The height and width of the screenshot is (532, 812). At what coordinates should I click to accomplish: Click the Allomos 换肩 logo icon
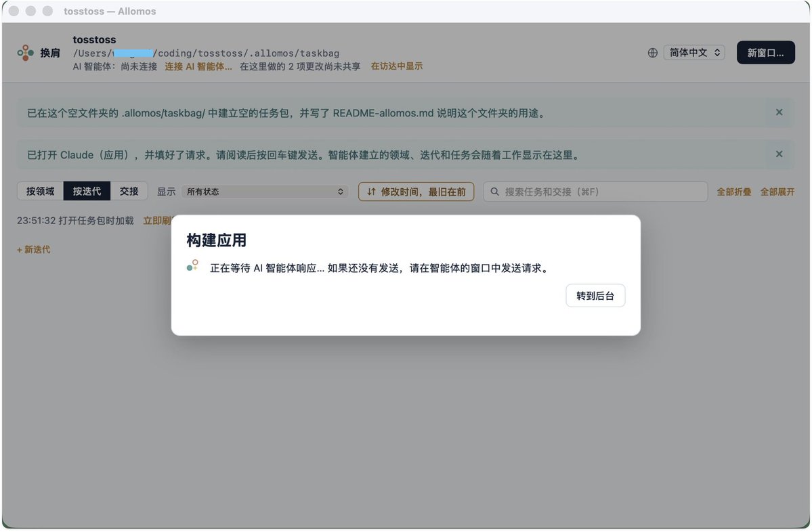(25, 53)
